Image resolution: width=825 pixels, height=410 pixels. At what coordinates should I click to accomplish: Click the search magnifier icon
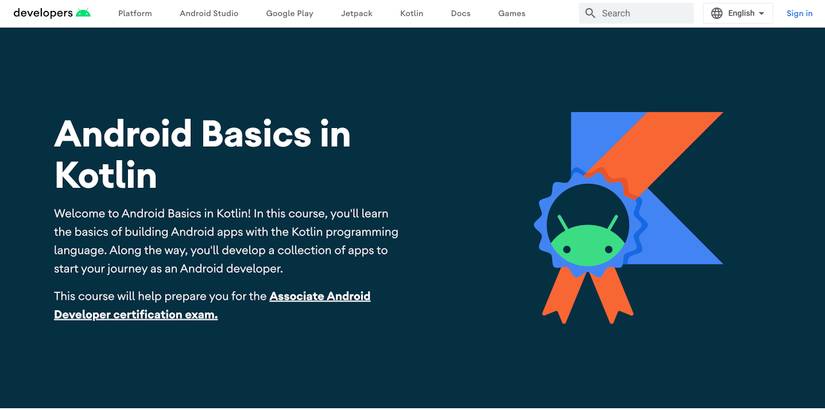590,13
